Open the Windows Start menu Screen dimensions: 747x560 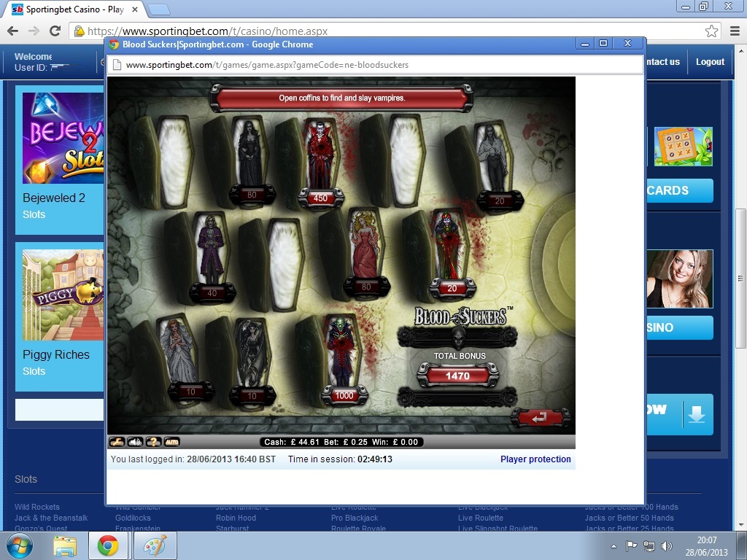coord(20,545)
